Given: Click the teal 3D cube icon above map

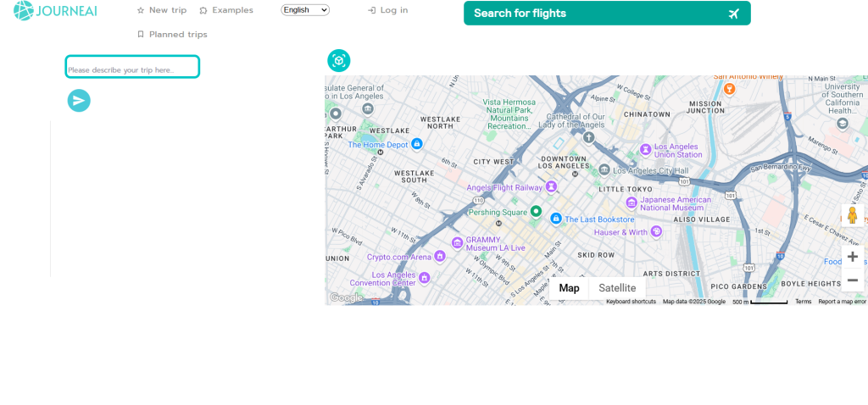Looking at the screenshot, I should tap(339, 60).
